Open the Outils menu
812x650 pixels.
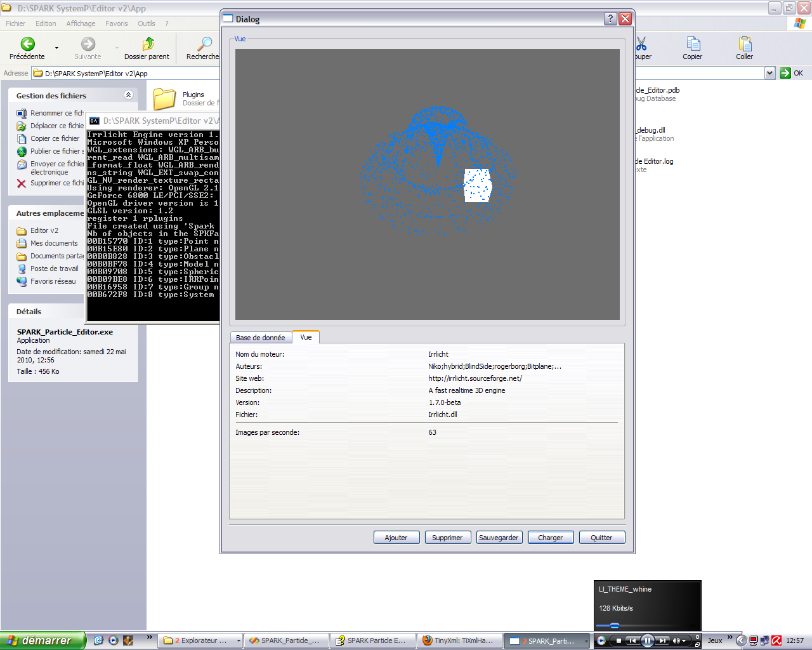click(147, 23)
